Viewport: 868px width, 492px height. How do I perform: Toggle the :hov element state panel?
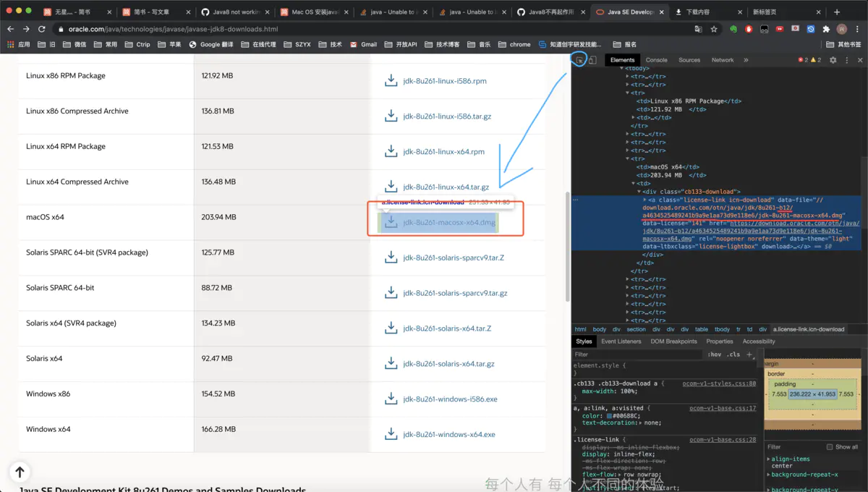(715, 355)
